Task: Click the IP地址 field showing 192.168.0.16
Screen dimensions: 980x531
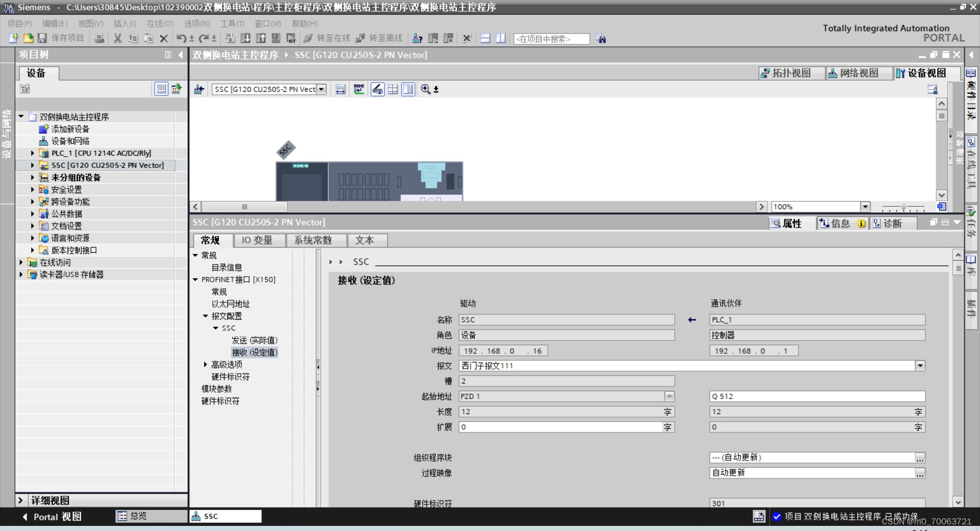Action: click(503, 351)
